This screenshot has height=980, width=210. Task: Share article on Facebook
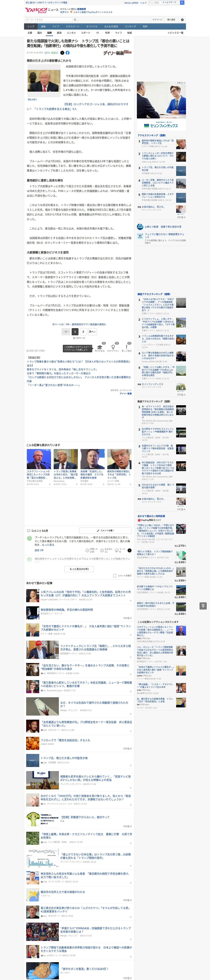[67, 53]
